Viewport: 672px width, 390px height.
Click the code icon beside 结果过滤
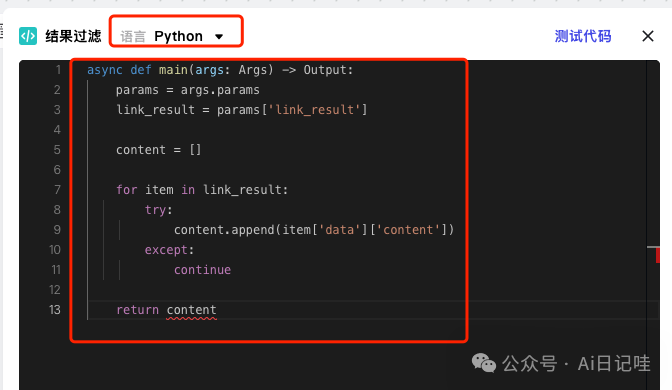(28, 36)
